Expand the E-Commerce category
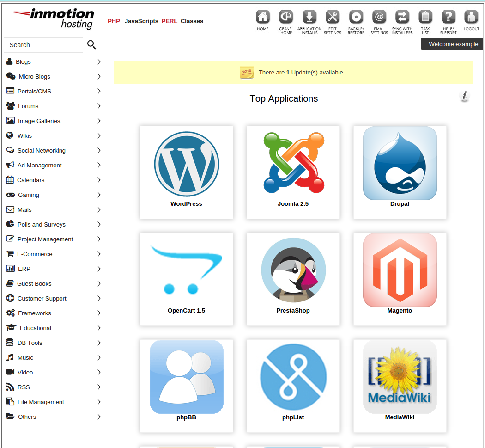 click(35, 254)
